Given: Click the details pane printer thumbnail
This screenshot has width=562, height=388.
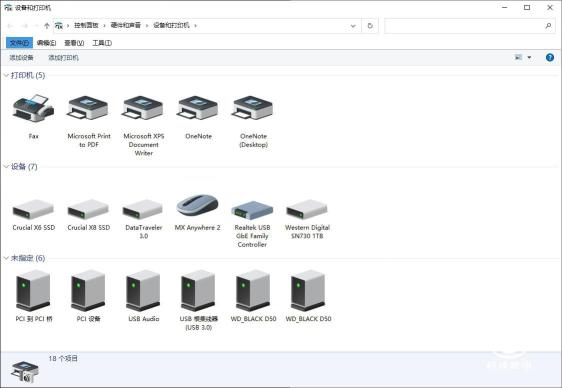Looking at the screenshot, I should coord(24,372).
